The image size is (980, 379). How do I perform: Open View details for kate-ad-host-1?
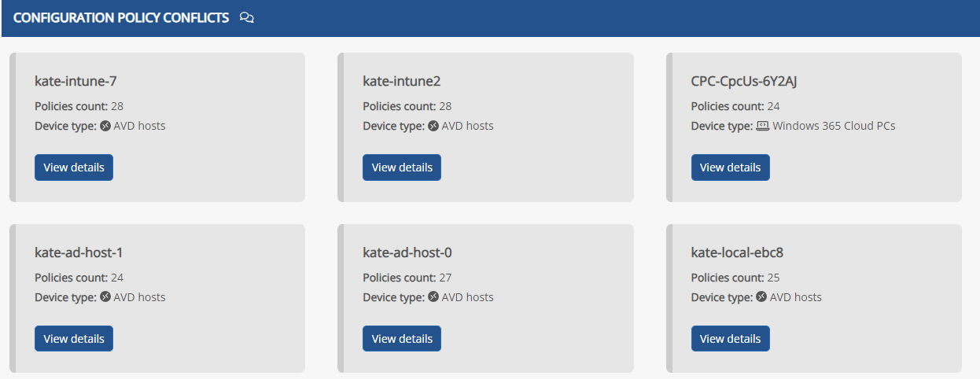74,339
